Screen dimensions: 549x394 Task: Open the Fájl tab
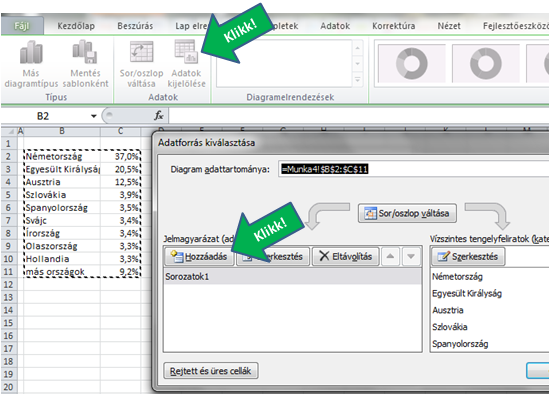coord(22,26)
